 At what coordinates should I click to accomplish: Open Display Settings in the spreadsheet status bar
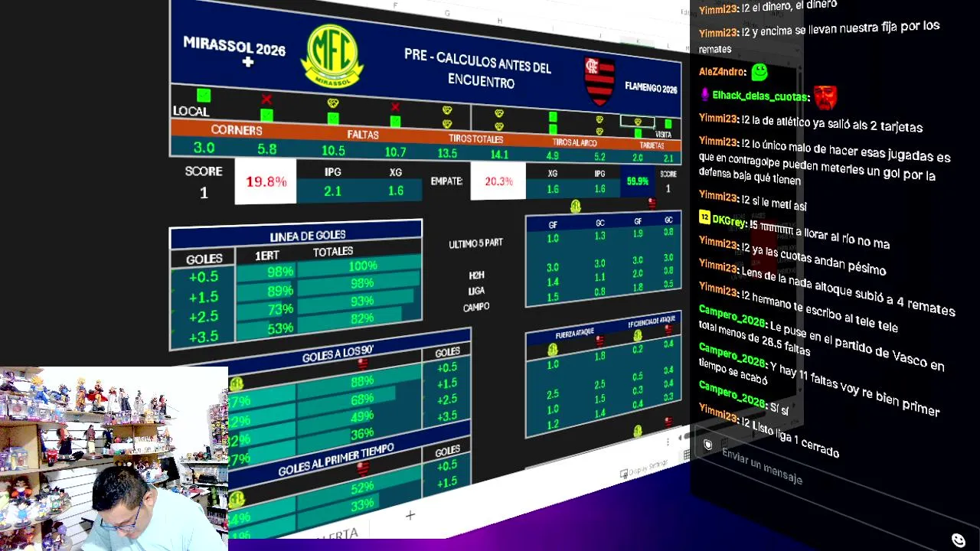[x=643, y=468]
